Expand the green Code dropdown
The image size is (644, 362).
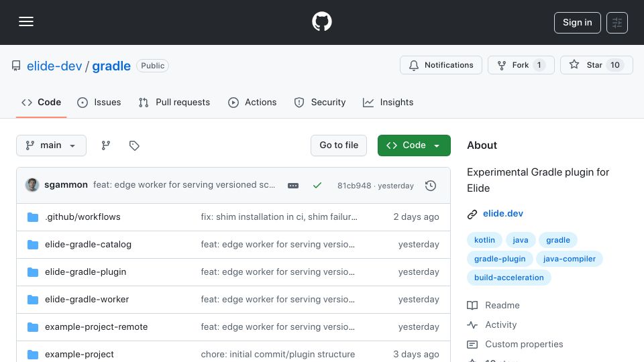(414, 145)
